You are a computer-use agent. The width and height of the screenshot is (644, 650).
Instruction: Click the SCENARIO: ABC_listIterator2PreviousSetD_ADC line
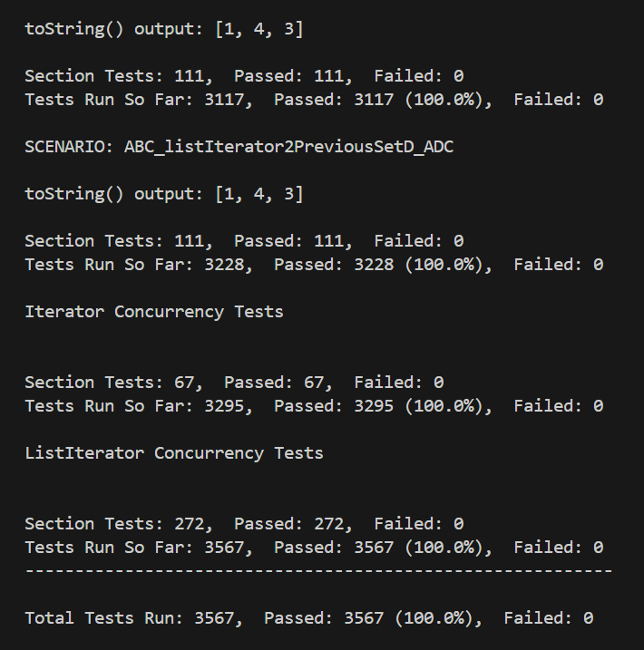pyautogui.click(x=239, y=147)
